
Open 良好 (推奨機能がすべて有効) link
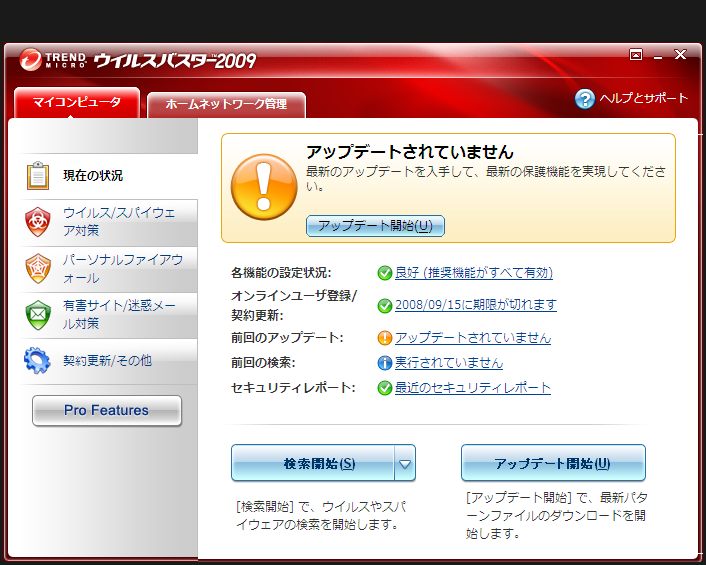[474, 273]
